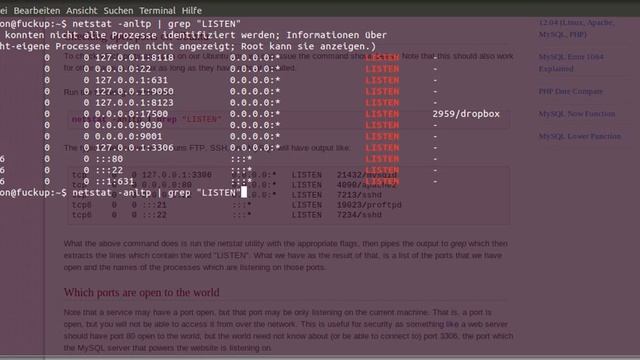Open the Suchen menu
Image resolution: width=640 pixels, height=360 pixels.
118,11
